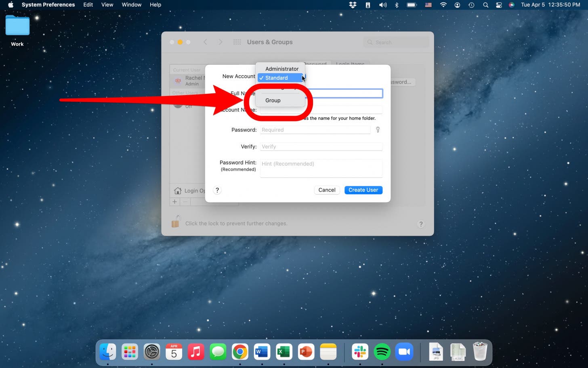Image resolution: width=588 pixels, height=368 pixels.
Task: Open help for new account dialog
Action: (217, 190)
